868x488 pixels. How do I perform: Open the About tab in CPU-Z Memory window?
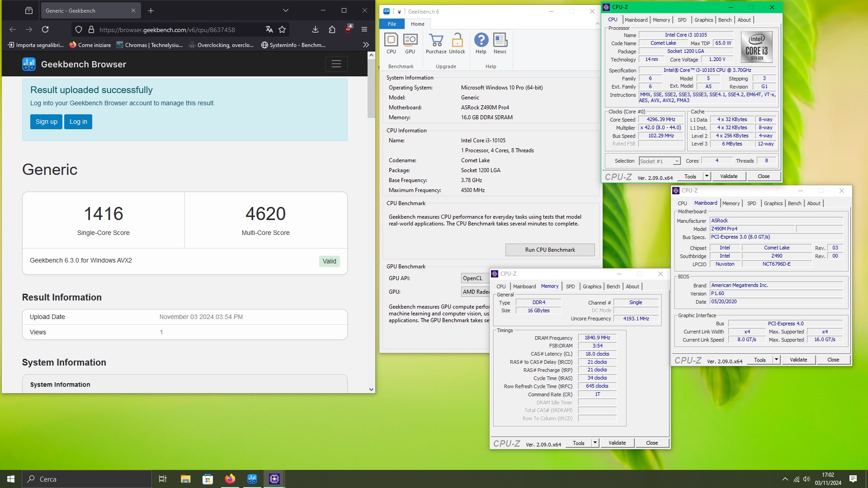(632, 286)
